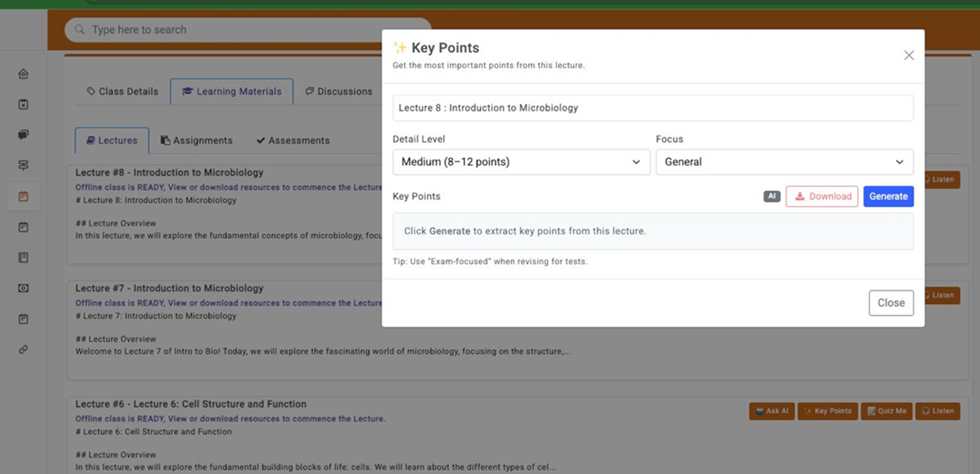Open the Discussions tab

[339, 92]
